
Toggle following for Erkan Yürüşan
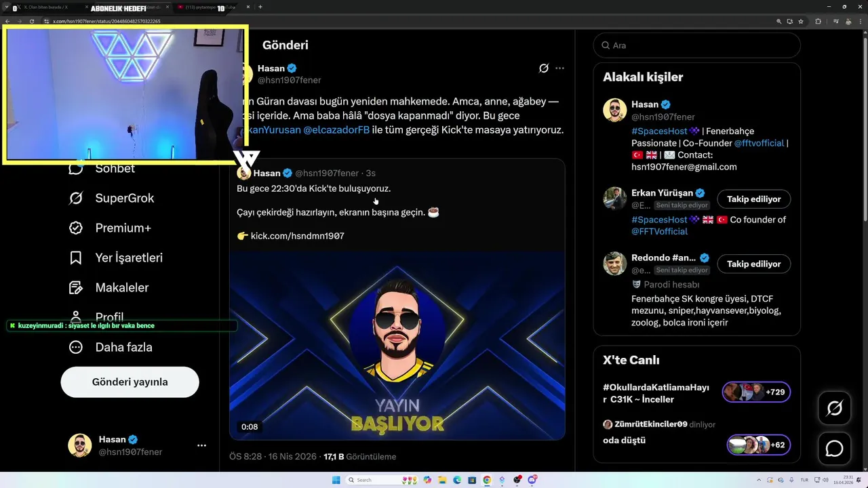753,199
